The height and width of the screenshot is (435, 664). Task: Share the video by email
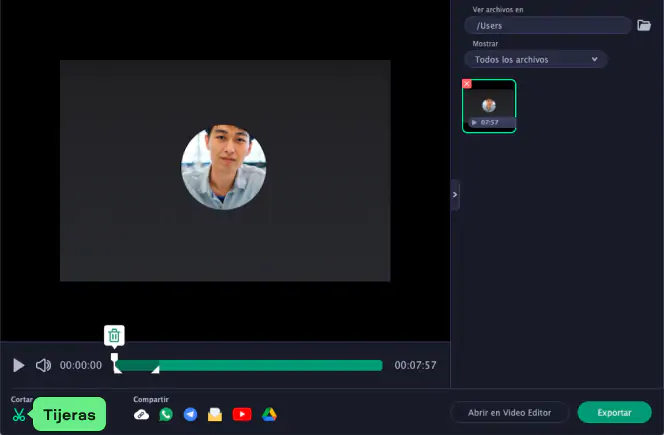pos(215,414)
